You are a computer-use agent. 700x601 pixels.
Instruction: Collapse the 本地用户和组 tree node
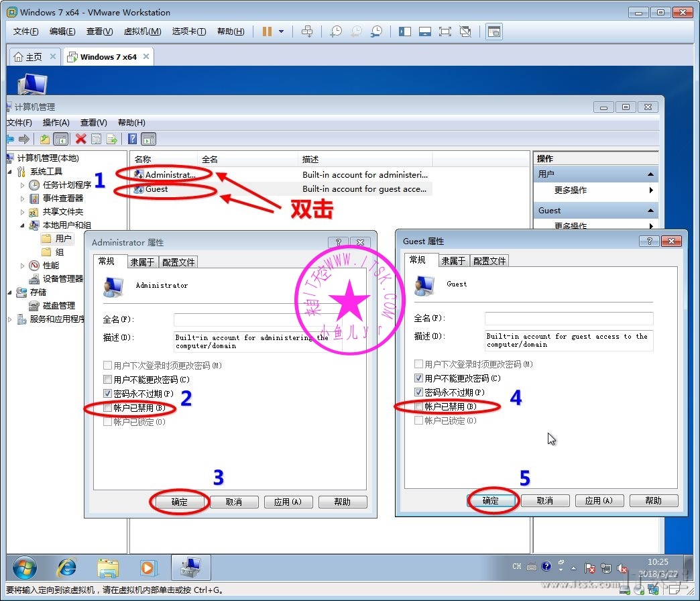(x=22, y=225)
